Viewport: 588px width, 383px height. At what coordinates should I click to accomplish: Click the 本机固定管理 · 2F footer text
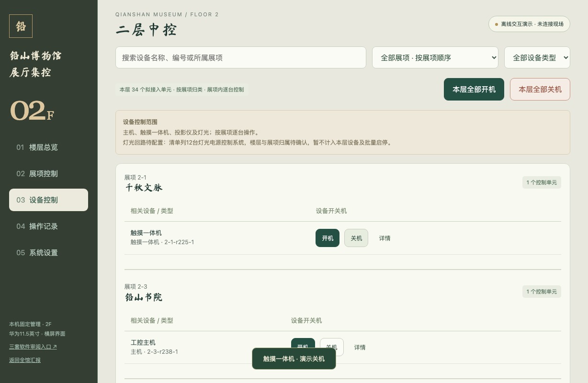click(30, 324)
